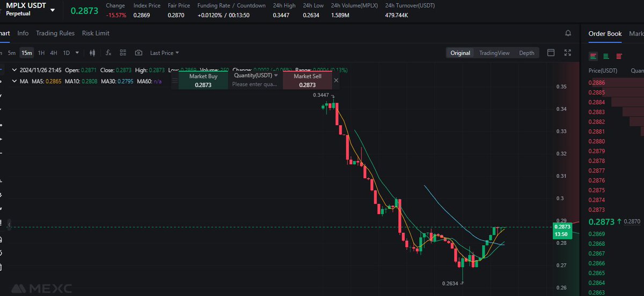Open the Last Price dropdown
The image size is (644, 296).
click(x=164, y=53)
